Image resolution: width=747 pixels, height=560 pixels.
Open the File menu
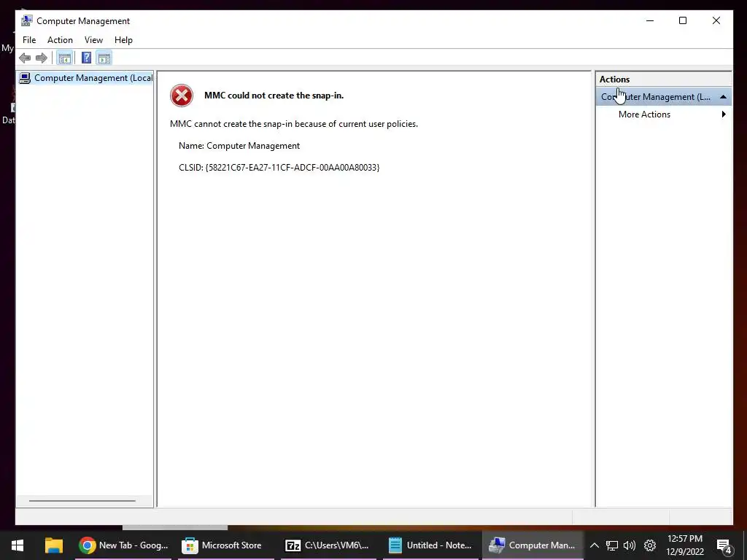pos(29,40)
